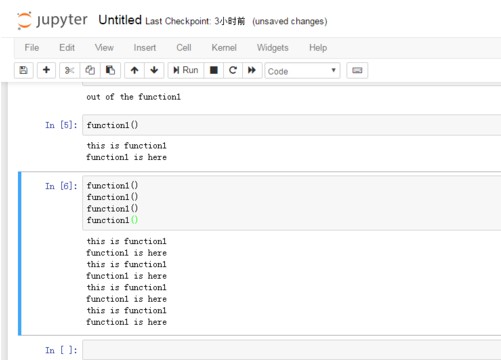
Task: Open the Insert menu
Action: pyautogui.click(x=145, y=48)
